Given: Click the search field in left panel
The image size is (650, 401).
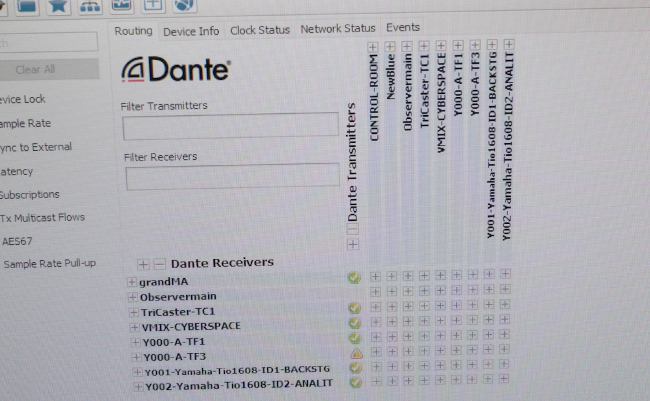Looking at the screenshot, I should pos(48,42).
